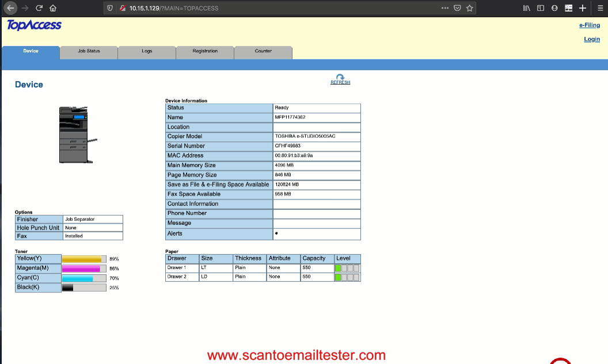Click the Yellow(Y) toner level bar
The width and height of the screenshot is (608, 364).
point(83,259)
